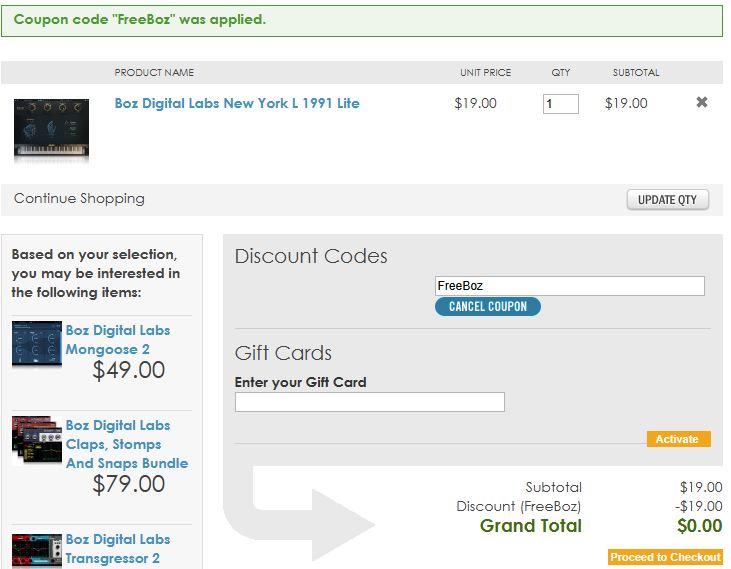731x569 pixels.
Task: Open the Boz Digital Labs Mongoose 2 link
Action: pyautogui.click(x=118, y=340)
